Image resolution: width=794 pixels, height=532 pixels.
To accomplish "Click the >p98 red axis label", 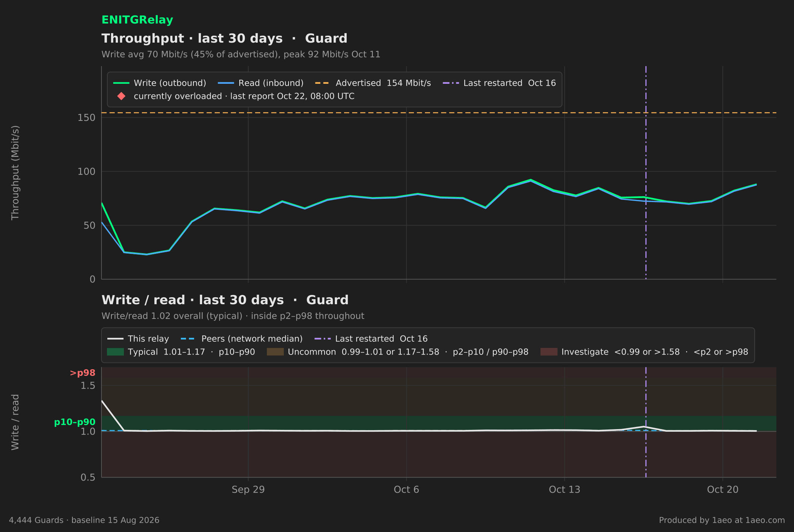I will point(83,373).
